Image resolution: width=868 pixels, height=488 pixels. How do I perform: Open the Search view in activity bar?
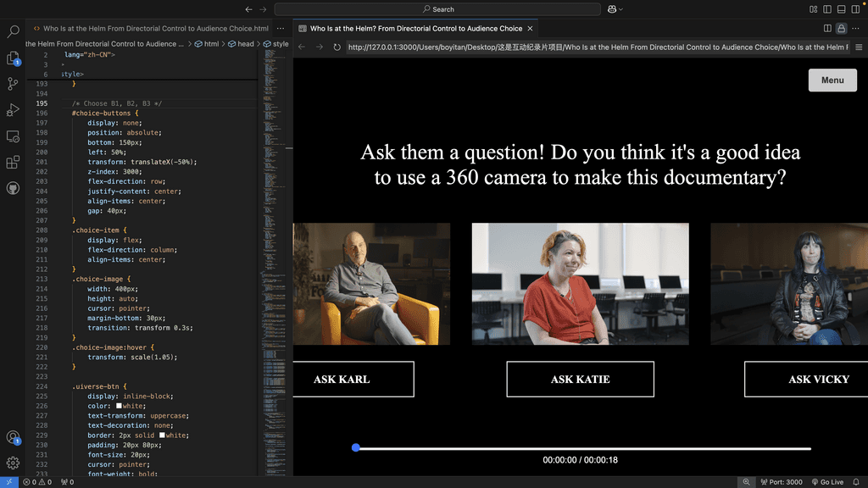13,31
